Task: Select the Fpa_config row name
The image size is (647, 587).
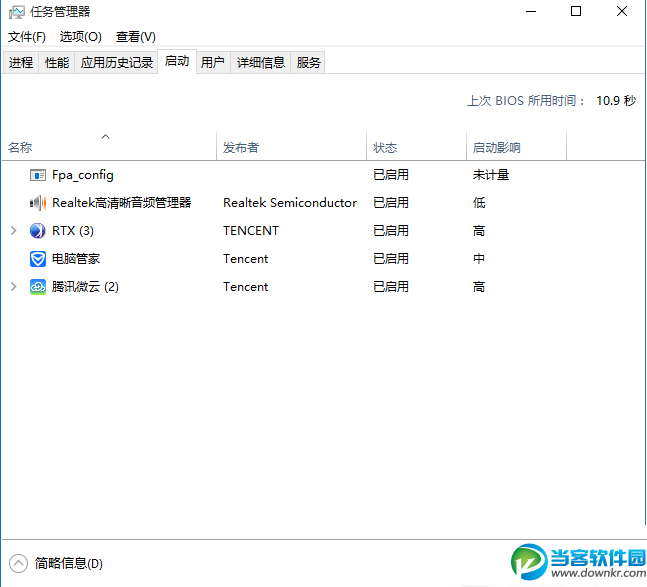Action: tap(83, 175)
